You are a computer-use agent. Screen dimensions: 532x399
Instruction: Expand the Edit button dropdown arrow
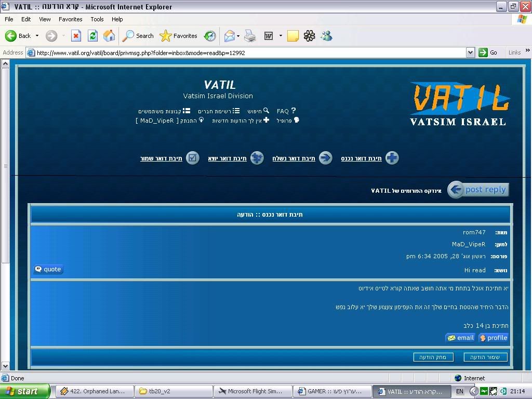click(x=281, y=36)
